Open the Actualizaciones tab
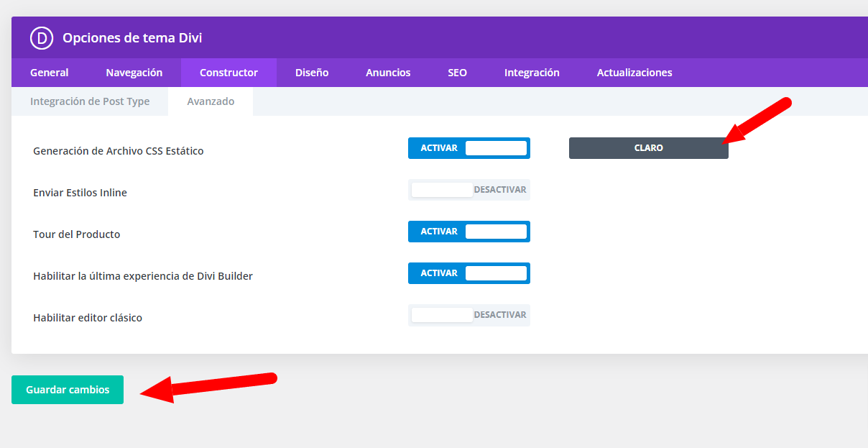The image size is (868, 448). click(x=634, y=73)
